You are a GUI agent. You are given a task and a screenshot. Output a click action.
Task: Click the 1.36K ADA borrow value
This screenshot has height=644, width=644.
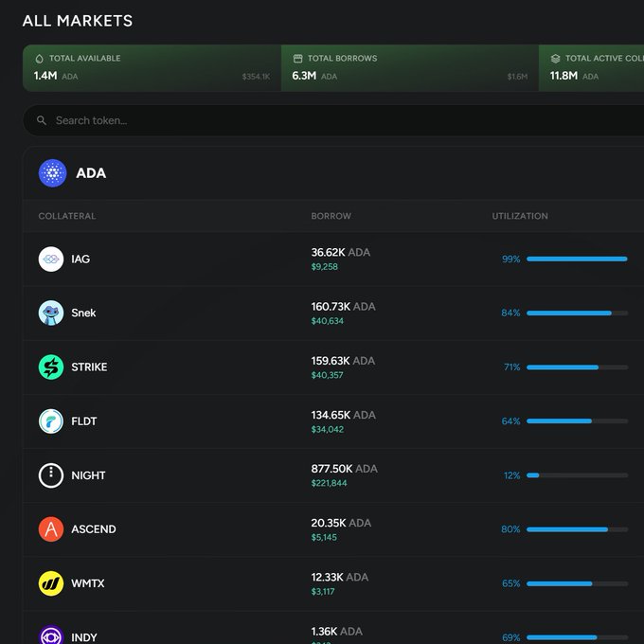click(x=337, y=632)
